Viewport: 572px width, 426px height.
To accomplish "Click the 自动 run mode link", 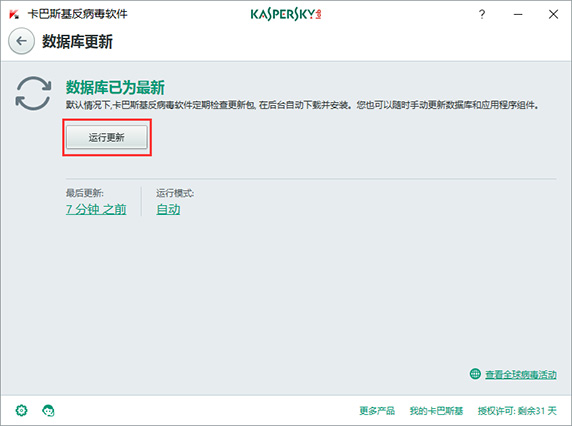I will (168, 209).
